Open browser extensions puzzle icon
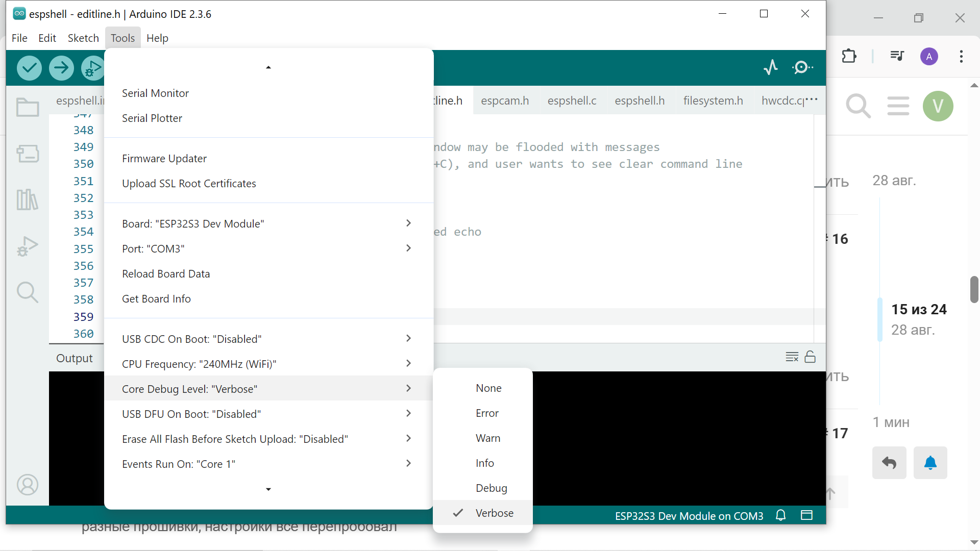The height and width of the screenshot is (551, 980). [x=849, y=56]
